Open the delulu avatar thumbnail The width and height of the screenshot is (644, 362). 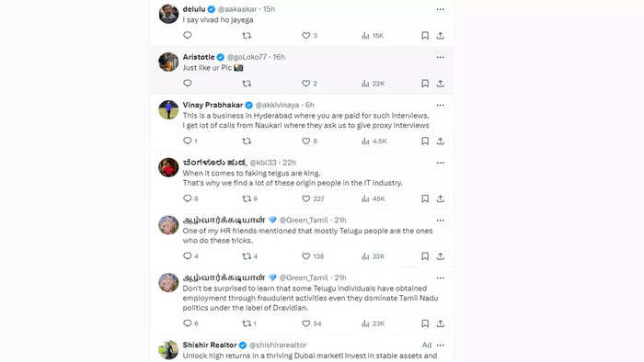[x=168, y=14]
